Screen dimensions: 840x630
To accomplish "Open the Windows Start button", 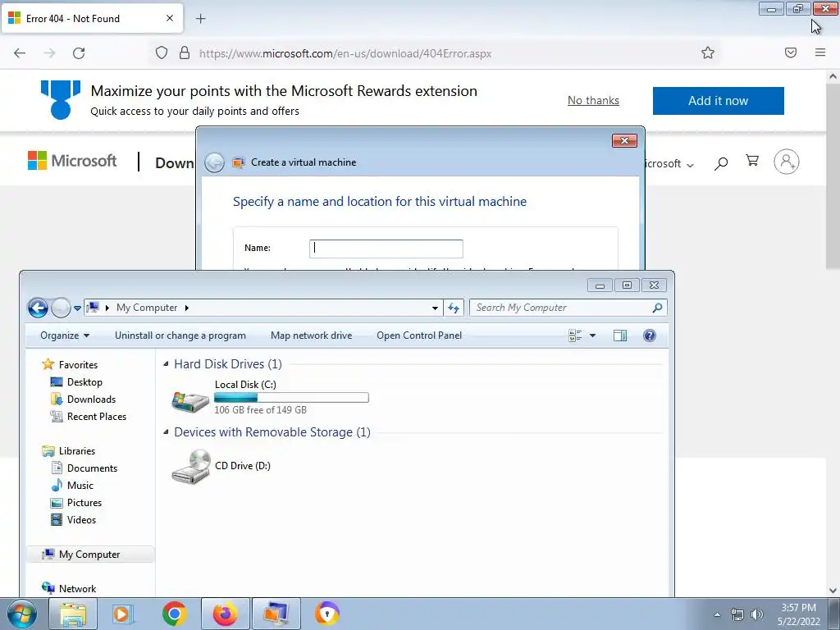I will point(22,614).
